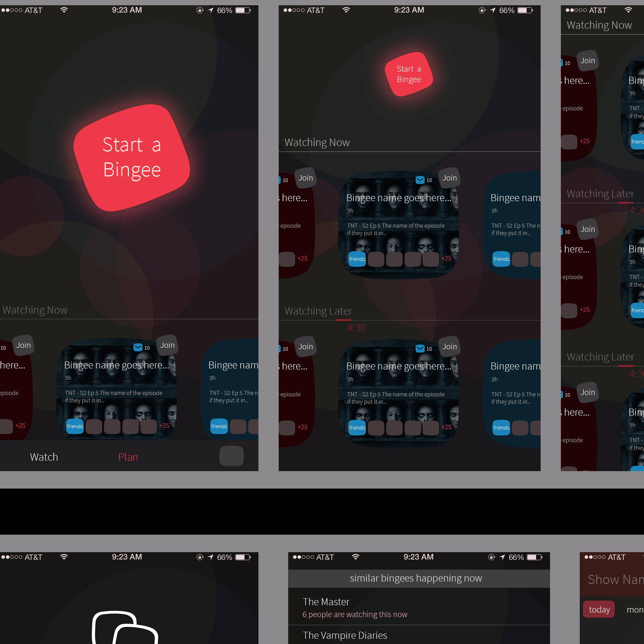
Task: Tap battery icon in similar bingees screen status bar
Action: coord(535,557)
